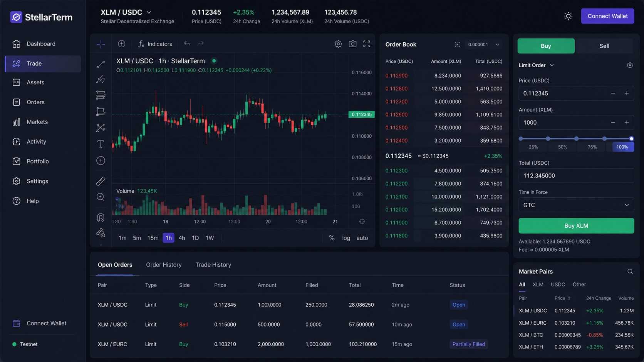Set chart interval to 1D
The image size is (644, 362).
[x=195, y=238]
